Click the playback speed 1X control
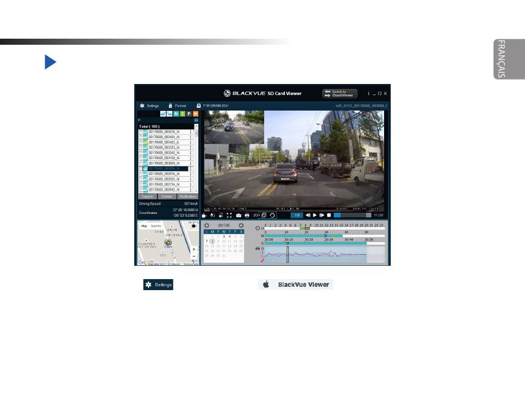This screenshot has height=420, width=525. [x=297, y=215]
